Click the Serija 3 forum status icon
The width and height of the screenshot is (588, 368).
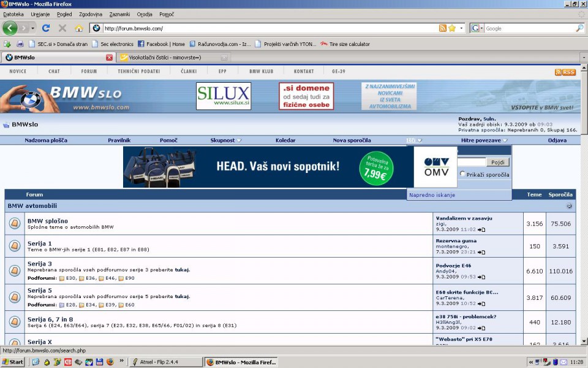point(15,270)
